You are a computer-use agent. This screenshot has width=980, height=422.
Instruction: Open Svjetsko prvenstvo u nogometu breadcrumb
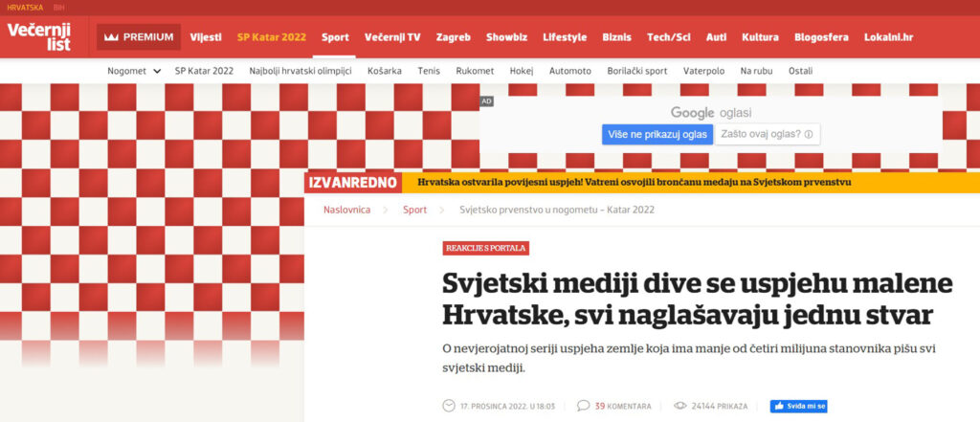click(557, 210)
